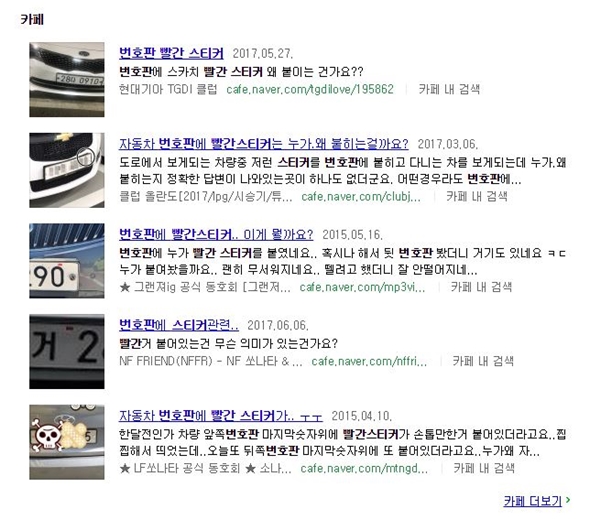Open 번호판에 빨간스티커.. 이게 뭘까요? title
Viewport: 600px width, 519px height.
(x=216, y=234)
